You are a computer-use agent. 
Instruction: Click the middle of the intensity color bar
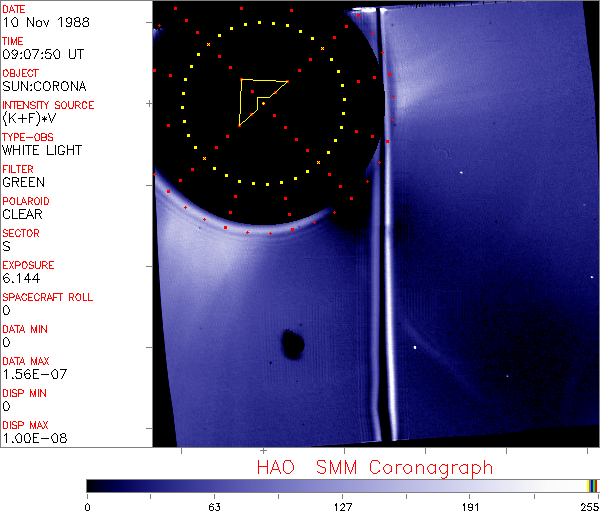click(342, 485)
